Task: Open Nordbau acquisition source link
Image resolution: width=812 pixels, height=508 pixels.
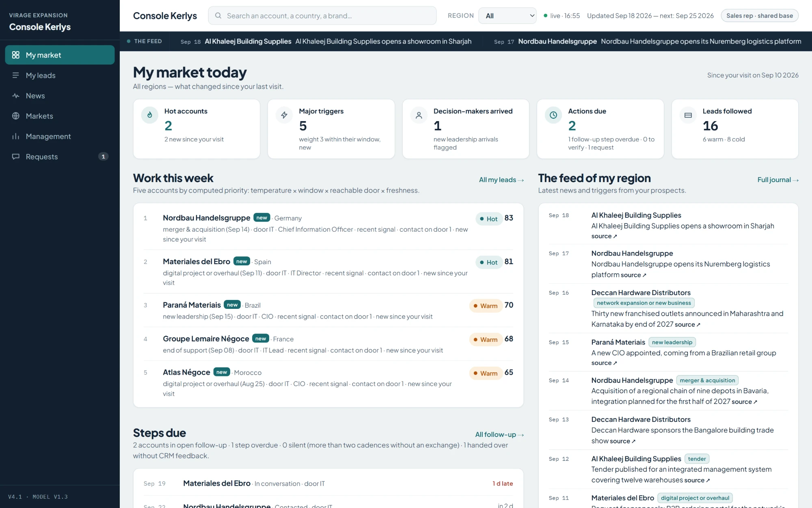Action: [744, 402]
